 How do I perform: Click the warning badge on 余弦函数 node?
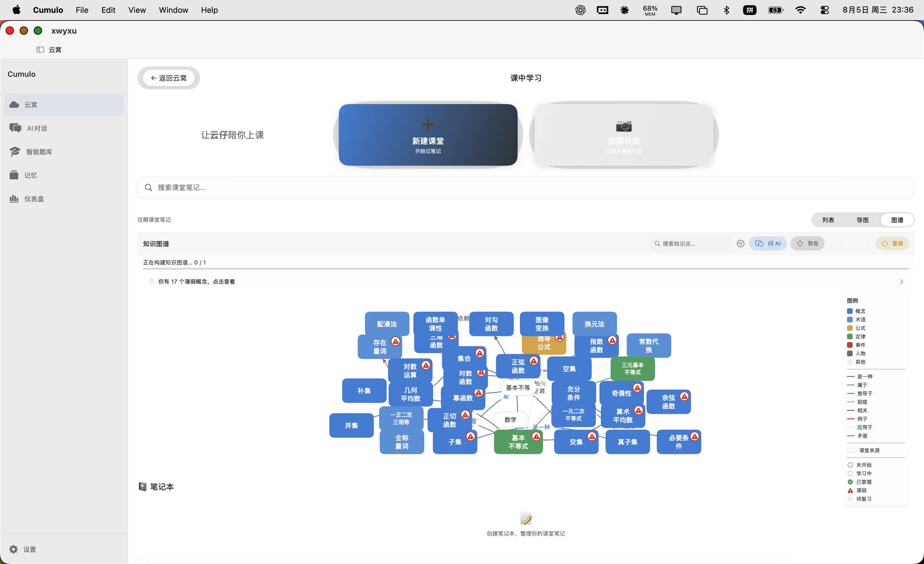(684, 396)
